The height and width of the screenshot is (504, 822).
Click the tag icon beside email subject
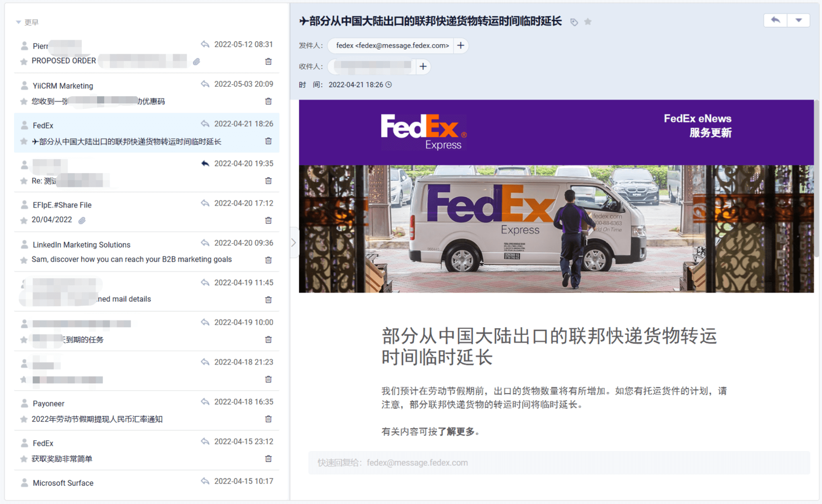pos(574,22)
